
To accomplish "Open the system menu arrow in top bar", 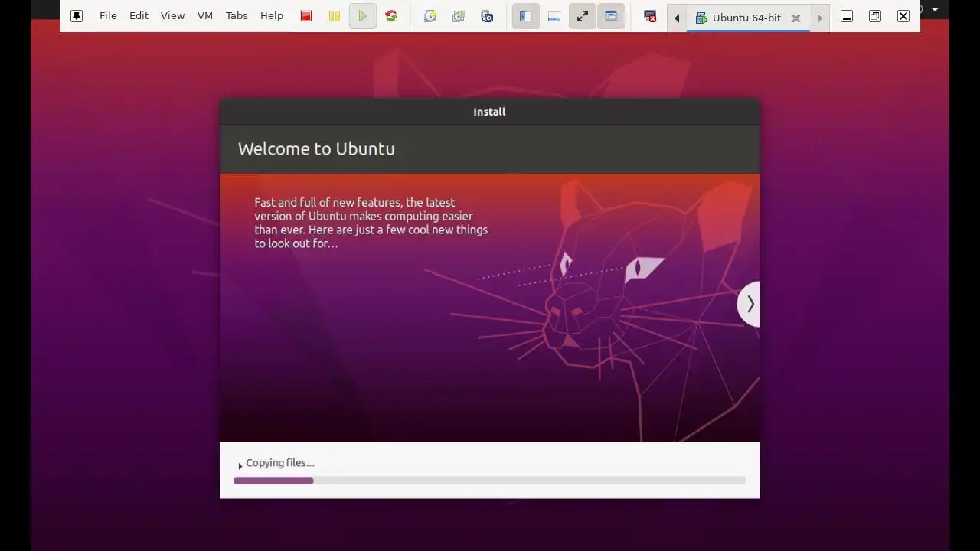I will pos(935,9).
